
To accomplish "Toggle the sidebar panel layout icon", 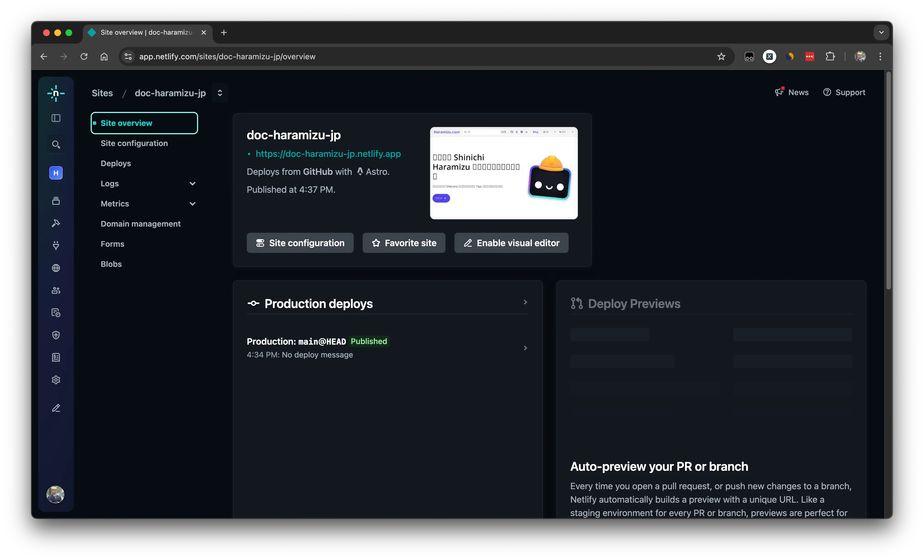I will 56,118.
